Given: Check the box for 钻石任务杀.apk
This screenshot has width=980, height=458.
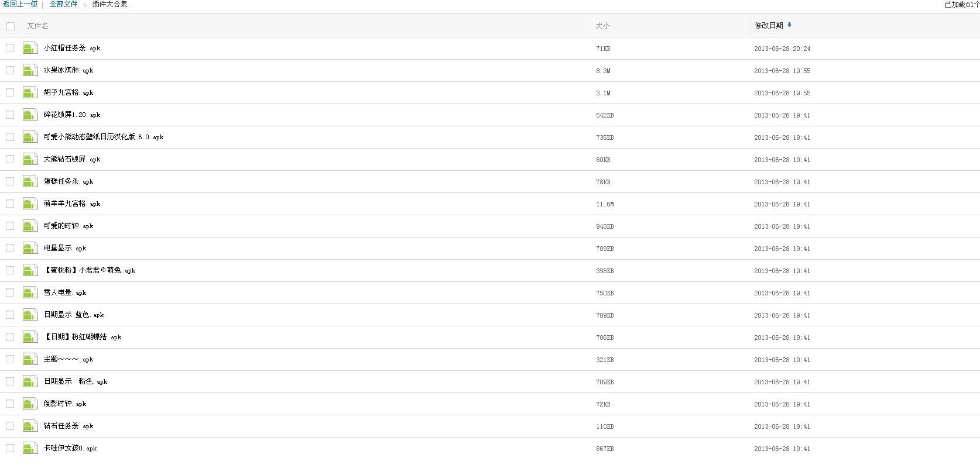Looking at the screenshot, I should pyautogui.click(x=10, y=426).
